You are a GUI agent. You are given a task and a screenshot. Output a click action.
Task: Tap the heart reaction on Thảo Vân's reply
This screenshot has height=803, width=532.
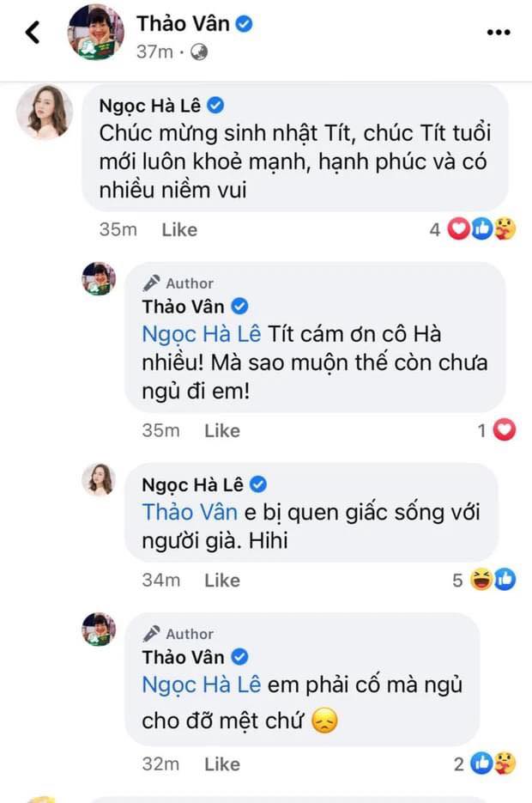505,430
